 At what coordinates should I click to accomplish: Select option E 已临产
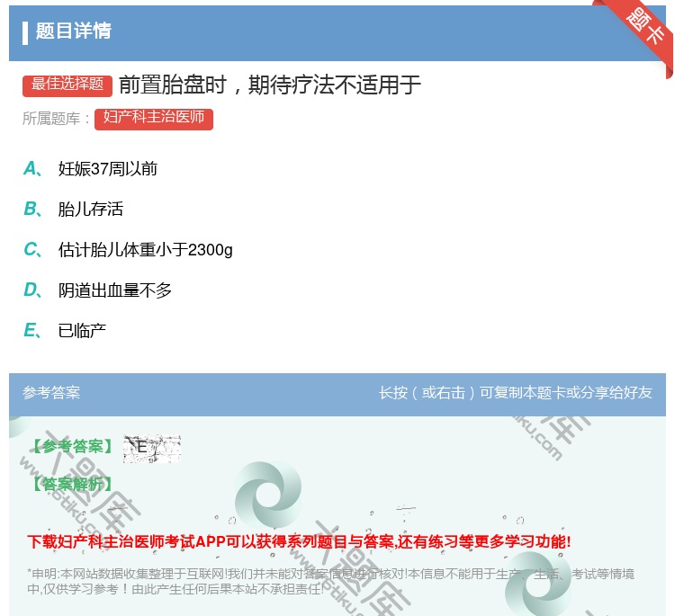coord(82,331)
